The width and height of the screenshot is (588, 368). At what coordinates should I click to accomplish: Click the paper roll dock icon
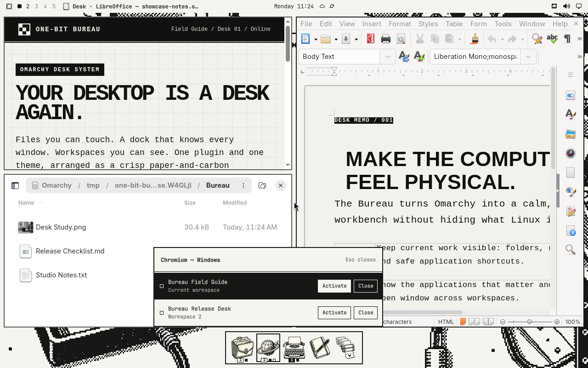pyautogui.click(x=345, y=348)
